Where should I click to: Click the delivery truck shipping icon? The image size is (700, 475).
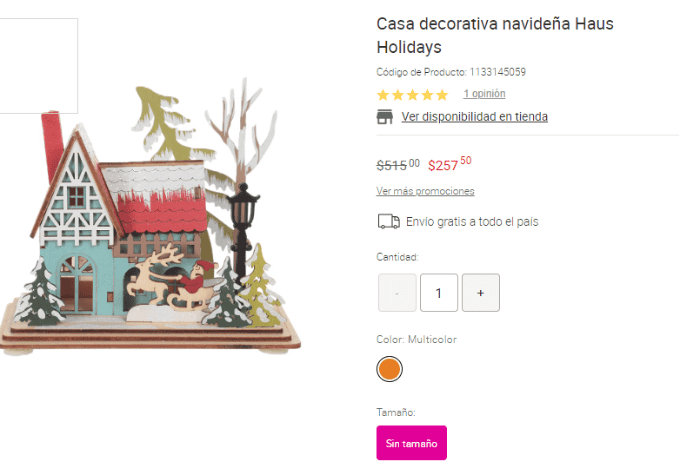pyautogui.click(x=388, y=221)
